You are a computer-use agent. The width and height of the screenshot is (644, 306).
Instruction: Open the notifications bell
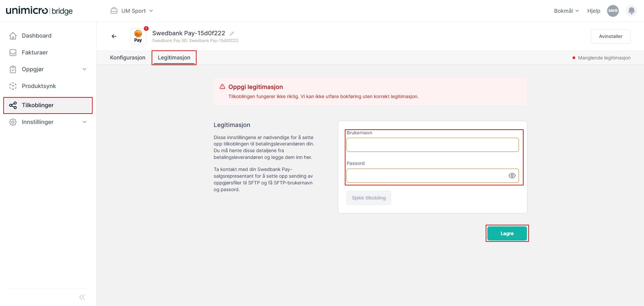[631, 11]
